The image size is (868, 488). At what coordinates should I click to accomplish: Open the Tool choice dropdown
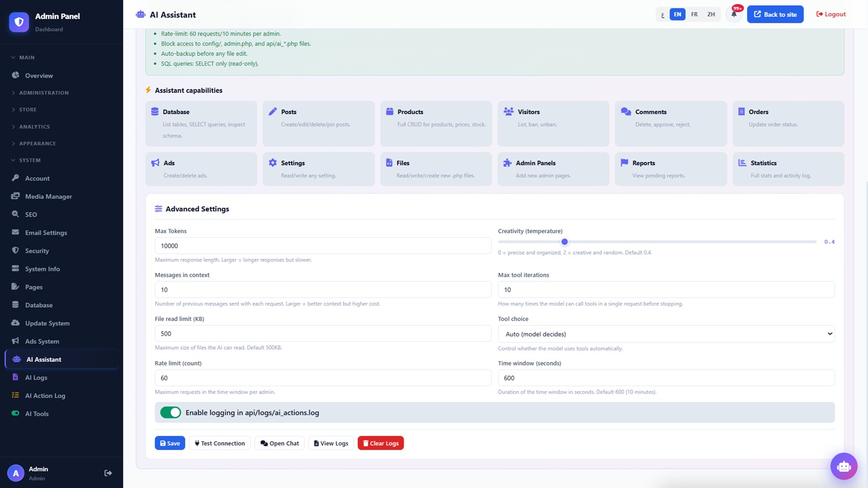point(666,334)
